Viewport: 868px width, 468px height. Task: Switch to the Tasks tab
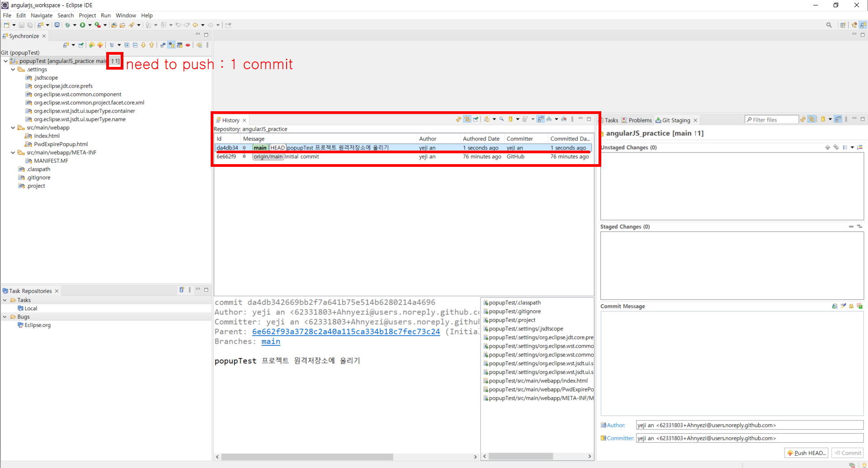click(609, 120)
